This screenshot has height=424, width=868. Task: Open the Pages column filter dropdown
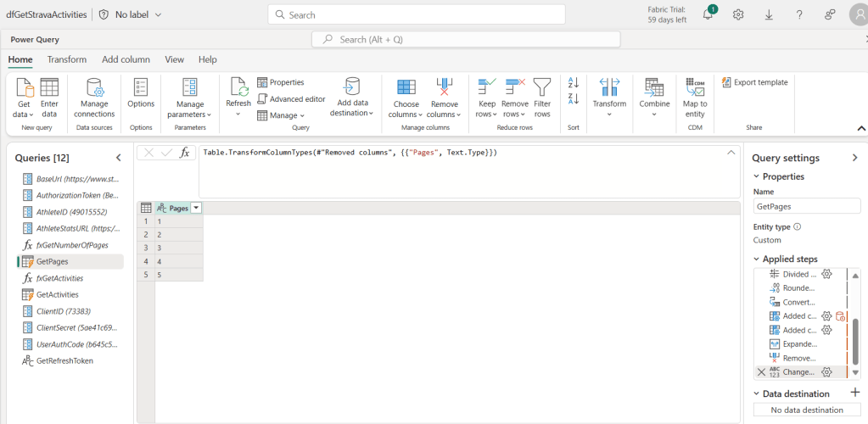tap(196, 208)
